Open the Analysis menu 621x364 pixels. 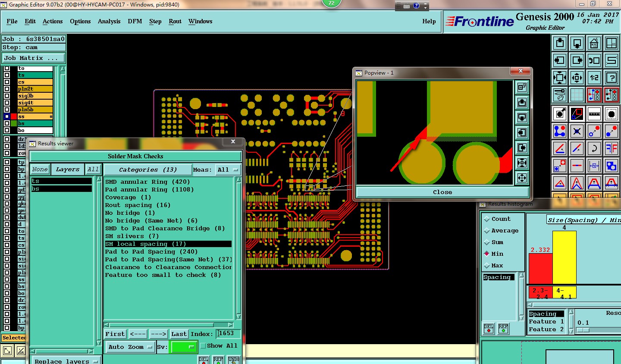click(x=109, y=21)
